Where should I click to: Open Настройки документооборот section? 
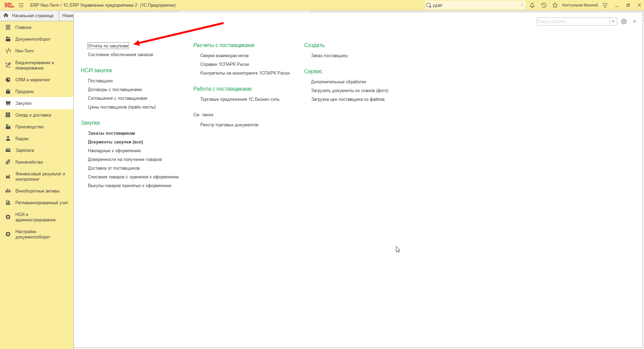(37, 234)
